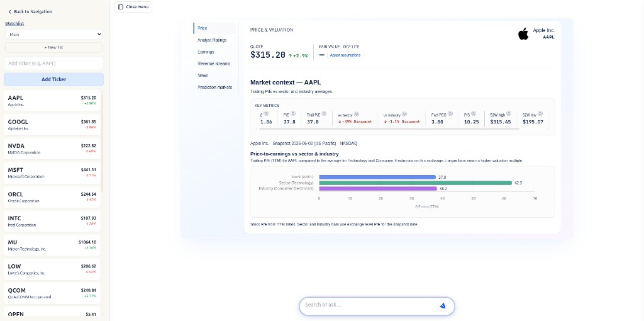Open Prediction markets section
Viewport: 644px width, 321px height.
click(214, 87)
